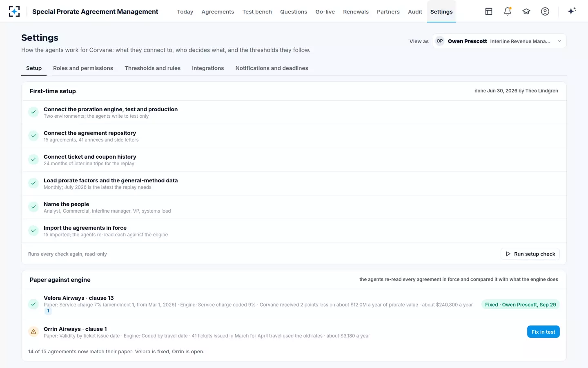Image resolution: width=588 pixels, height=368 pixels.
Task: Click the Run setup check button
Action: point(530,254)
